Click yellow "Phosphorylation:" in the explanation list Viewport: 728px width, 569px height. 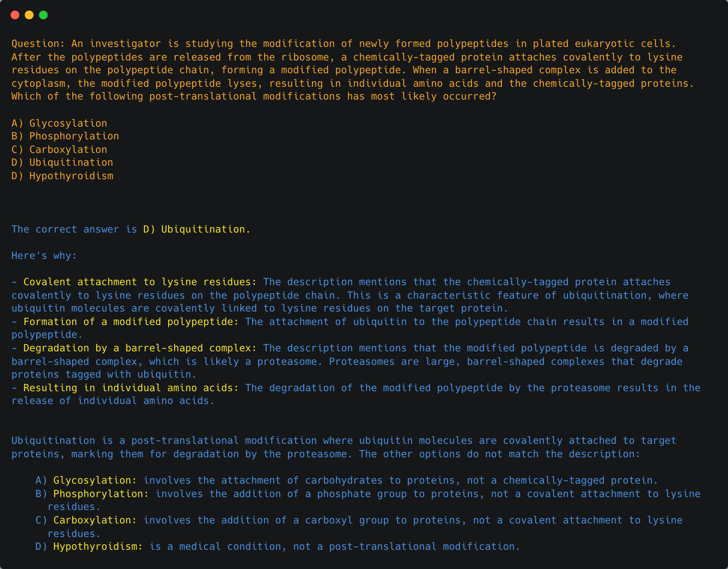[x=101, y=494]
